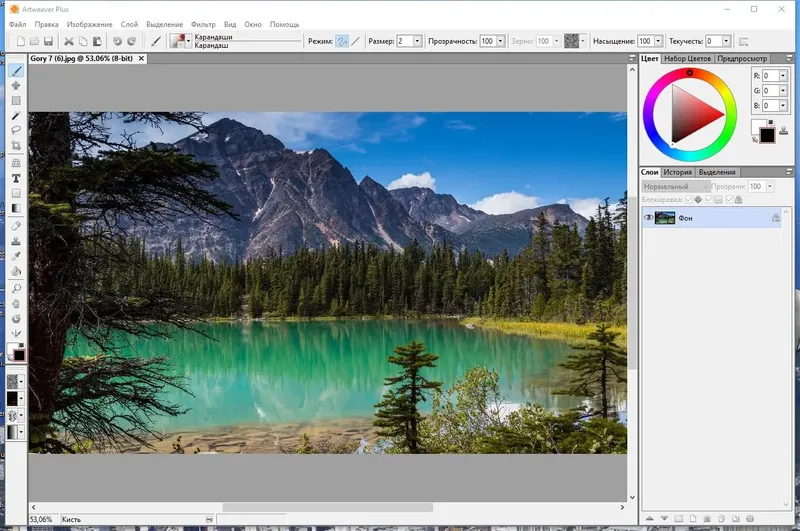Image resolution: width=800 pixels, height=531 pixels.
Task: Select the Move tool
Action: 16,86
